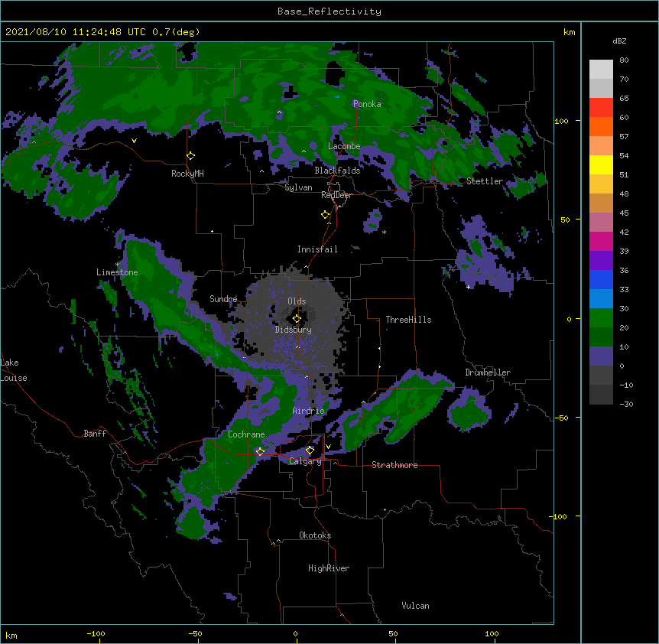
Task: Click the yellow marker beside Cochrane
Action: (x=260, y=451)
